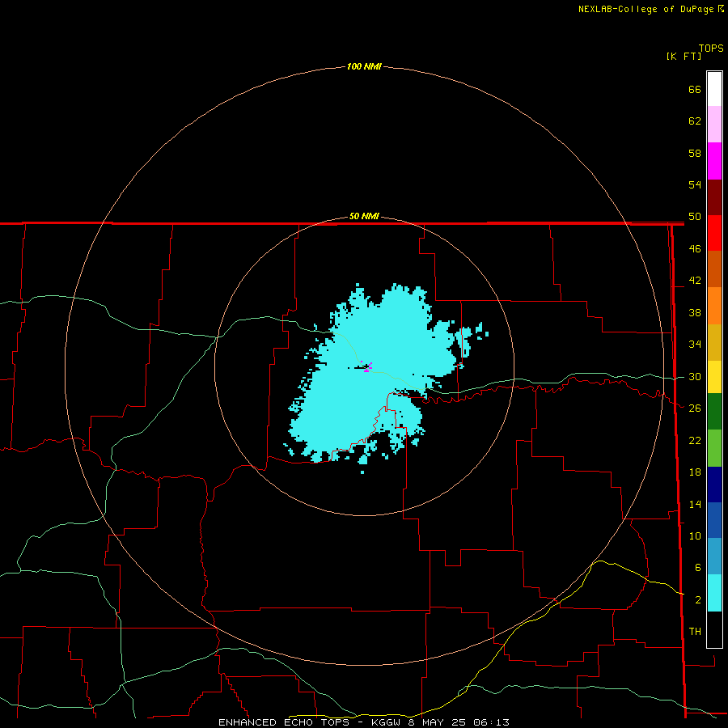Click the "06:13" timestamp in caption
The width and height of the screenshot is (728, 728).
tap(491, 722)
